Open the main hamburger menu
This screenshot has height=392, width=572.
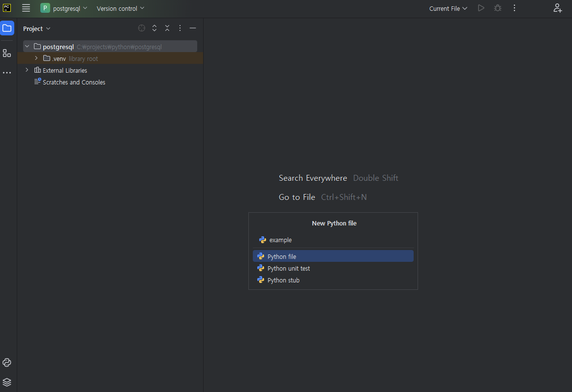click(x=26, y=8)
